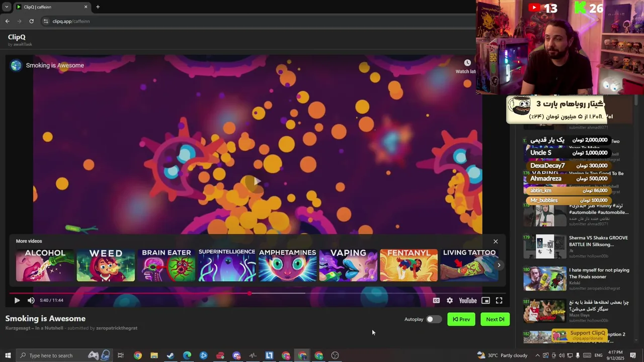This screenshot has height=362, width=644.
Task: Click the Kurzgesagt channel avatar icon
Action: click(17, 65)
